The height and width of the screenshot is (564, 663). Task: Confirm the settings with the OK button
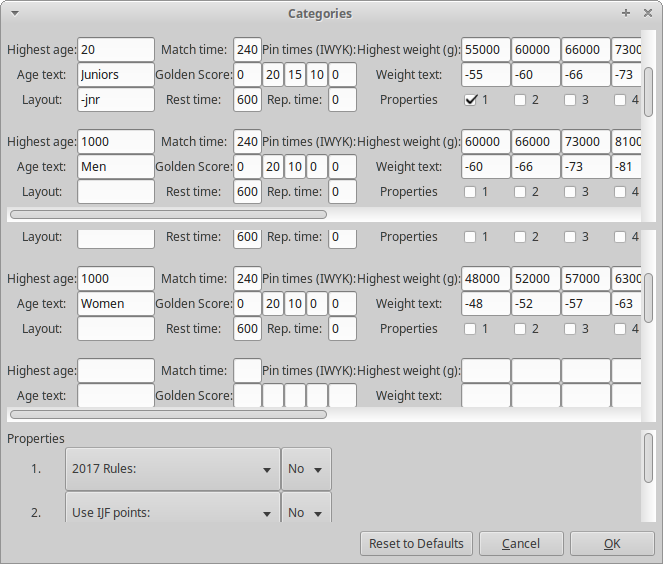tap(612, 544)
